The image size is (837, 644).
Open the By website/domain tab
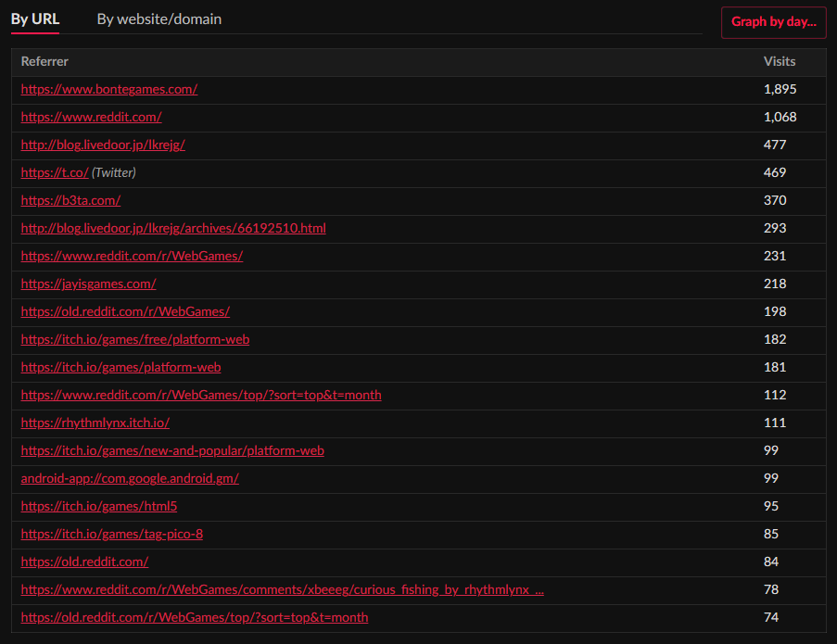[159, 19]
